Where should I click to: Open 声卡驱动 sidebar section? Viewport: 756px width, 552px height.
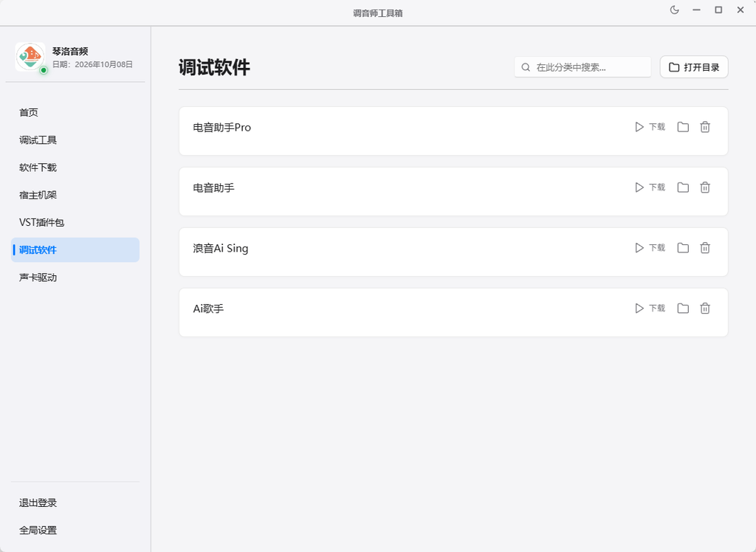coord(75,277)
